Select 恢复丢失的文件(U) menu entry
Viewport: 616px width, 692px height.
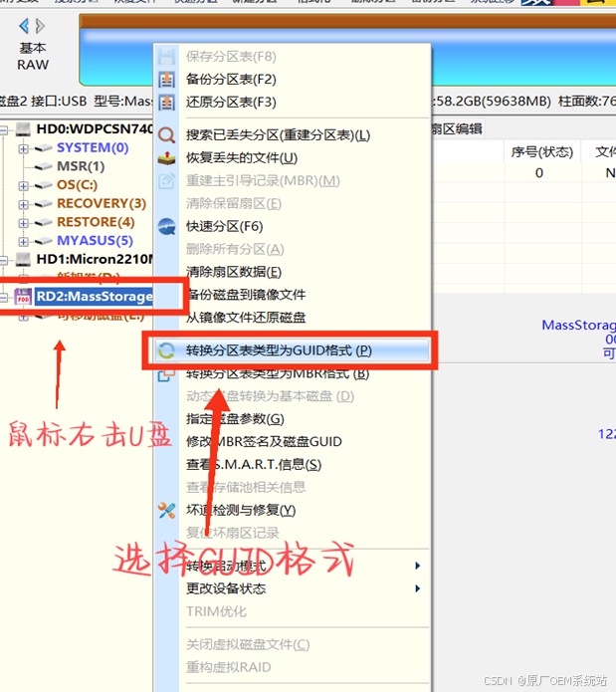pyautogui.click(x=242, y=158)
